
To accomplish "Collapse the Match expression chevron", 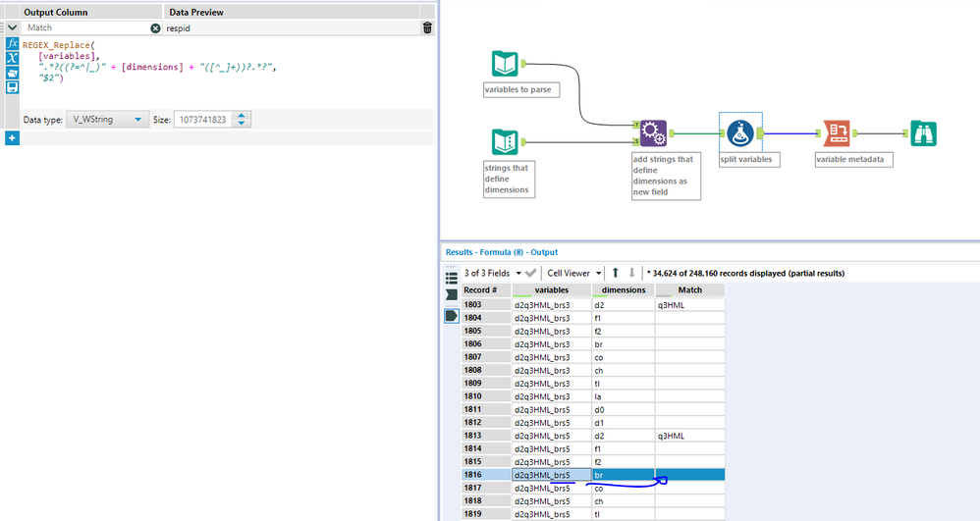I will pos(12,28).
